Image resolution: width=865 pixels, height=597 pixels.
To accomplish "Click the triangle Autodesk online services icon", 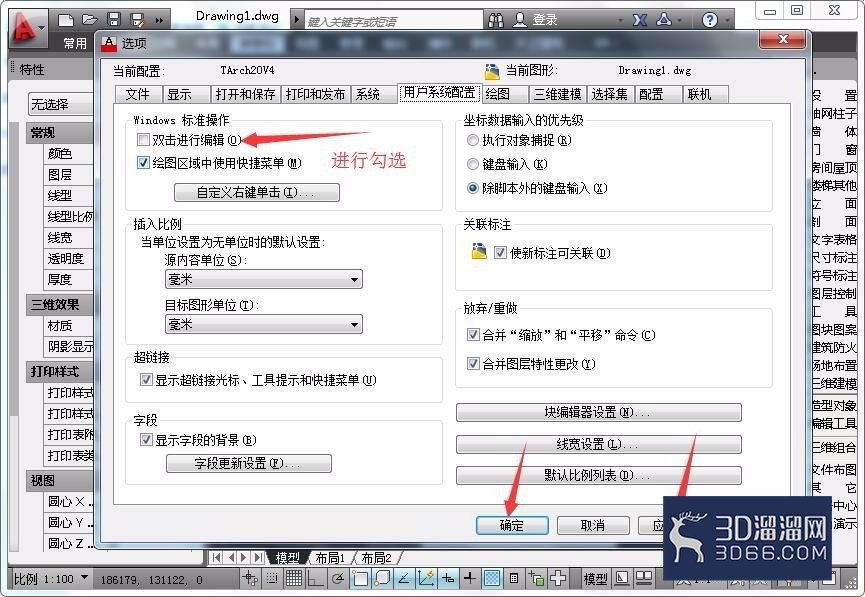I will tap(664, 20).
